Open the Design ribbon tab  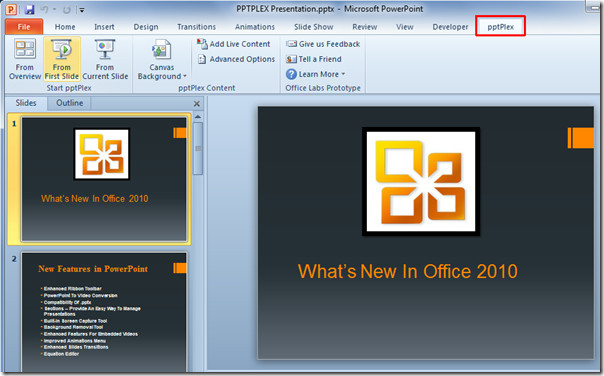coord(146,27)
